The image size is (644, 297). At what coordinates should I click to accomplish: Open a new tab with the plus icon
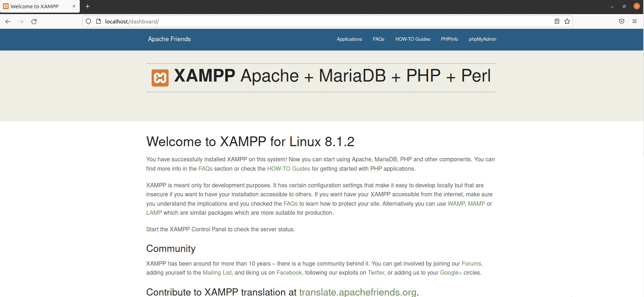[88, 6]
